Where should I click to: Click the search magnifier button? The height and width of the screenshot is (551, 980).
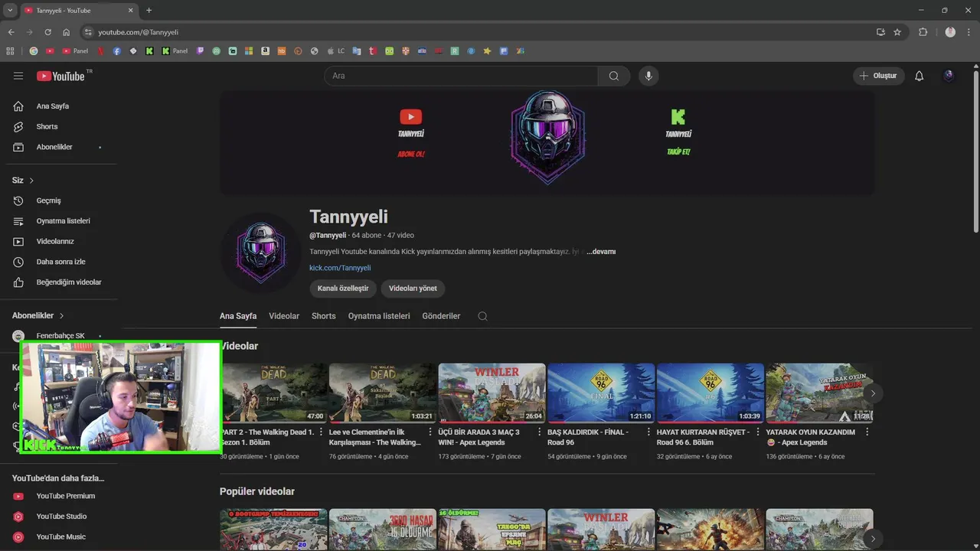(614, 76)
